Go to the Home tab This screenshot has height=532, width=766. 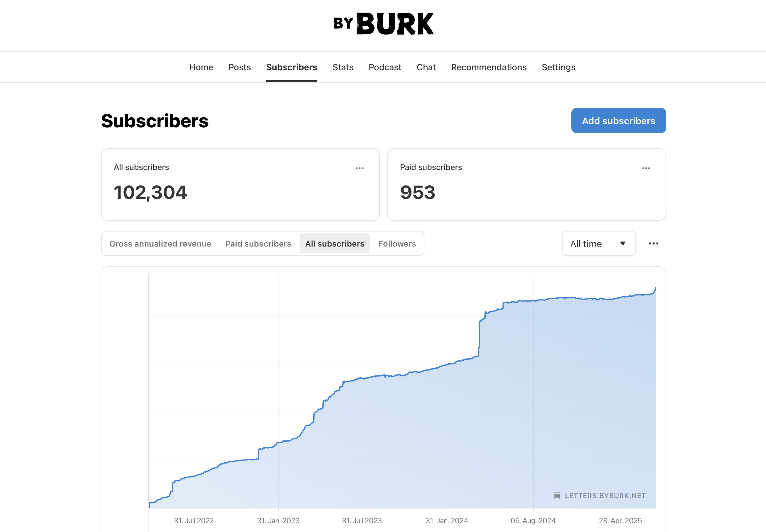[201, 67]
